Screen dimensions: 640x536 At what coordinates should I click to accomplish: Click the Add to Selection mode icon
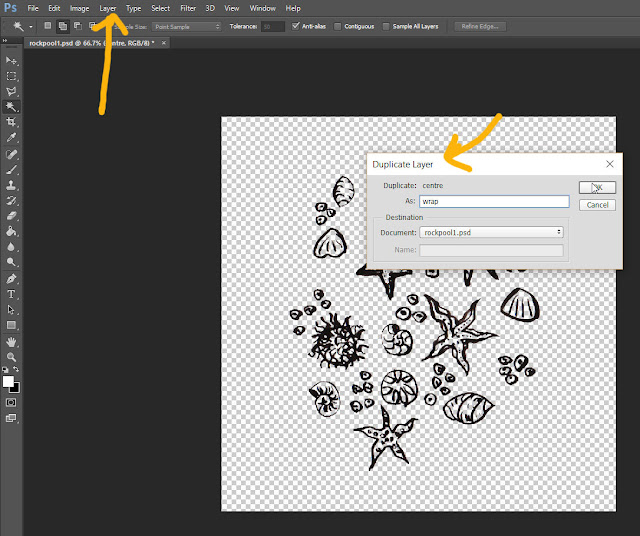(x=63, y=26)
